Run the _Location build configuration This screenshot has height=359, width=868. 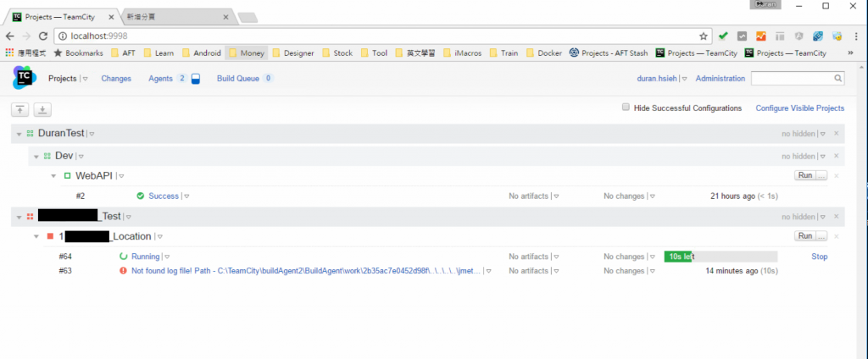805,236
